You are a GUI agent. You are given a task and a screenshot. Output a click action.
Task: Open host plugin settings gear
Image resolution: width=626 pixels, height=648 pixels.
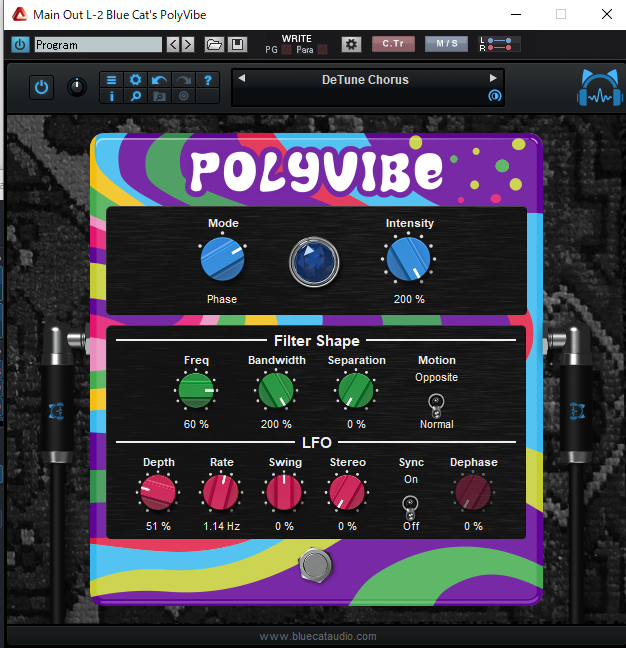point(351,44)
